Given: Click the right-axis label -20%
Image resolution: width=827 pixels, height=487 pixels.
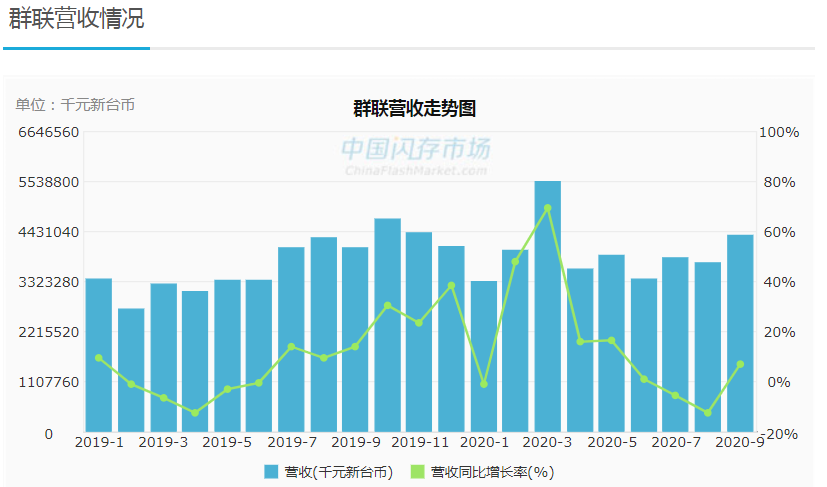Looking at the screenshot, I should (x=780, y=434).
